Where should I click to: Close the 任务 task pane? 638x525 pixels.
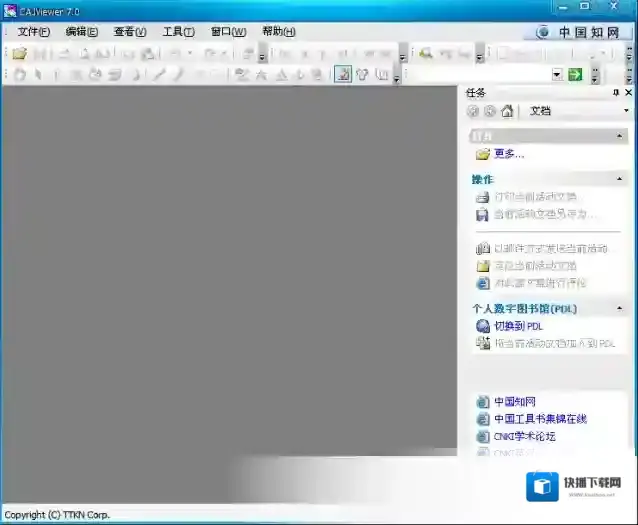(628, 93)
